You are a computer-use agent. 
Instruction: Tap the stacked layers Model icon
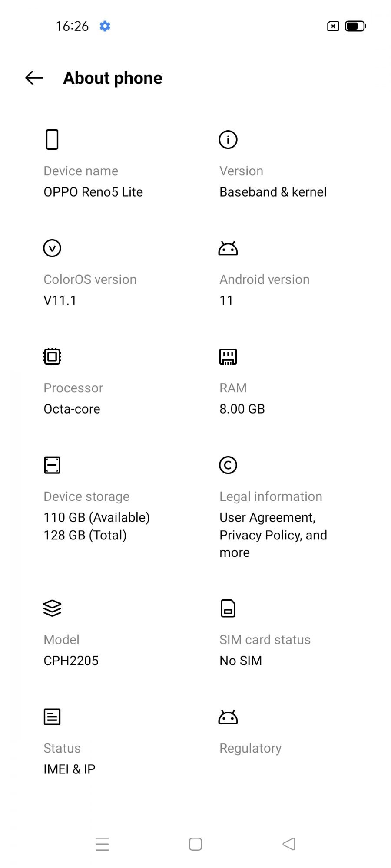point(52,608)
